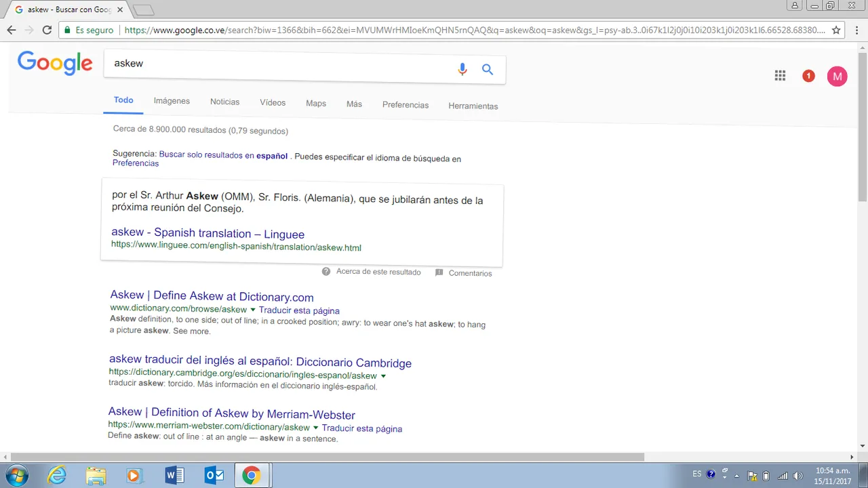Switch the ES input language indicator
This screenshot has width=868, height=488.
697,474
